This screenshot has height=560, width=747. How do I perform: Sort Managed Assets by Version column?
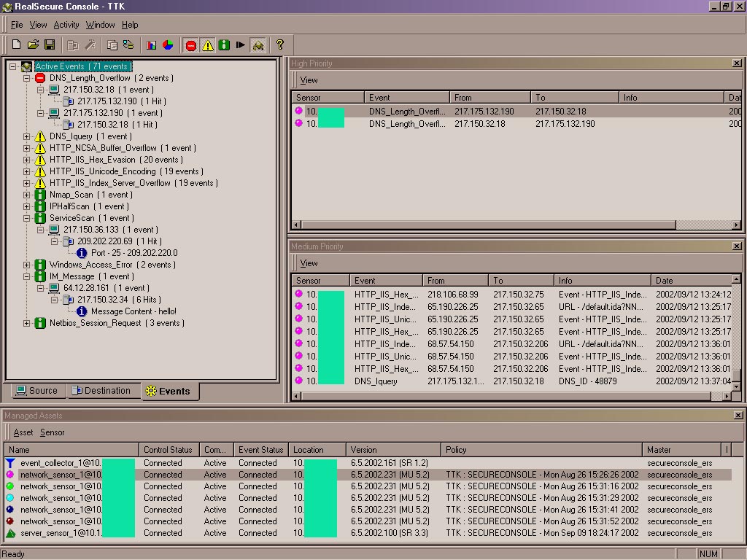click(x=393, y=449)
